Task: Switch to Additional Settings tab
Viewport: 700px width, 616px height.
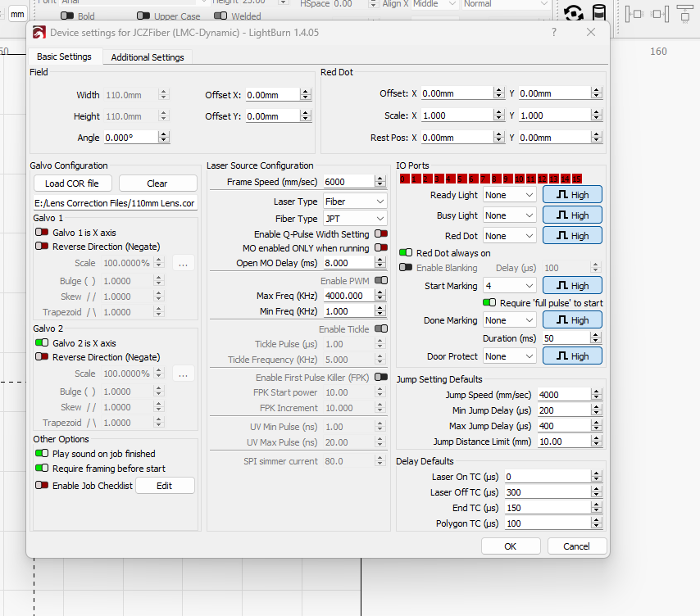Action: (148, 57)
